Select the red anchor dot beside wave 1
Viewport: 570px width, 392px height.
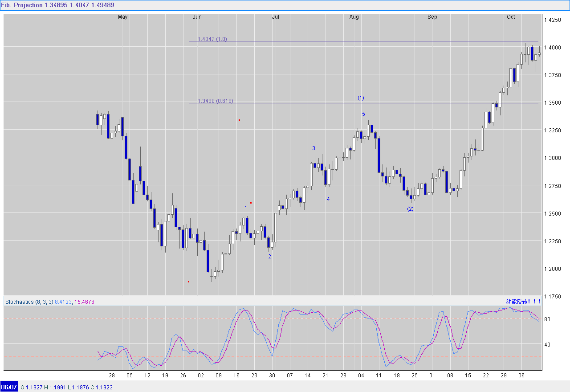click(x=251, y=203)
